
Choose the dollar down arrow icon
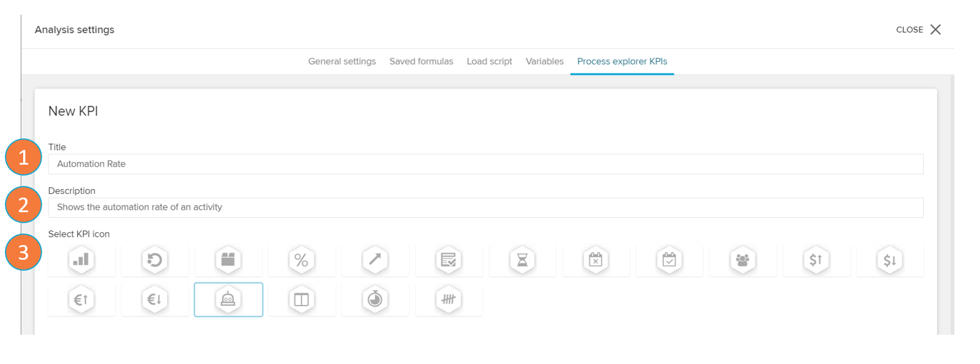tap(890, 260)
